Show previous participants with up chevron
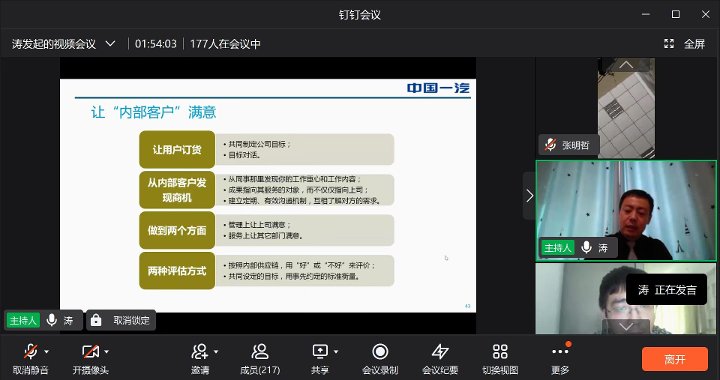The width and height of the screenshot is (720, 380). 626,65
